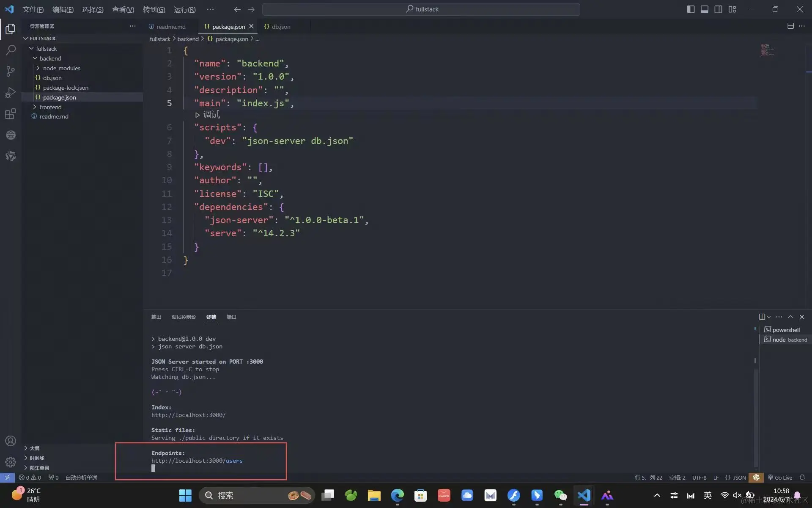Collapse the backend folder
Viewport: 812px width, 508px height.
(x=82, y=58)
